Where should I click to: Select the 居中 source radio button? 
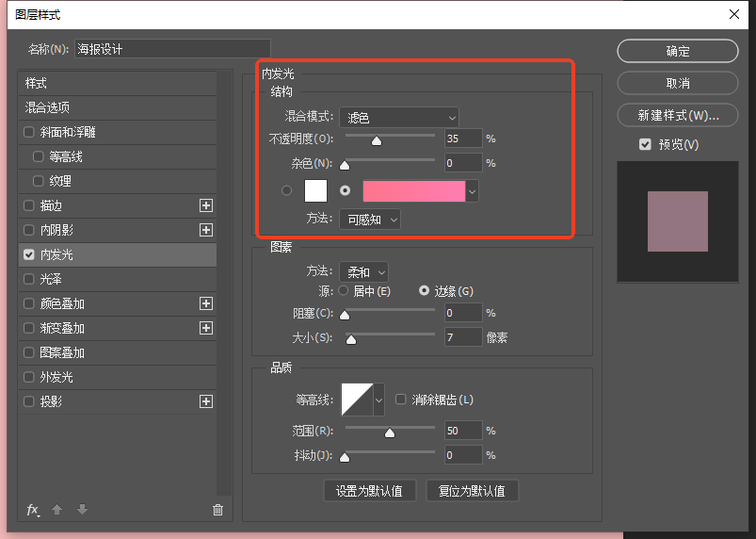pos(343,291)
